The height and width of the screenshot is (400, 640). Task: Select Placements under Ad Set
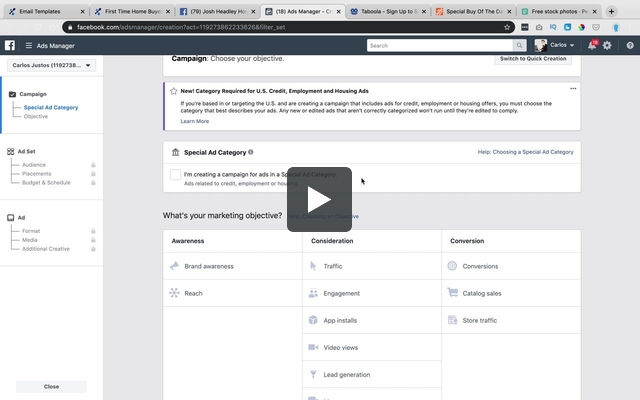point(37,174)
